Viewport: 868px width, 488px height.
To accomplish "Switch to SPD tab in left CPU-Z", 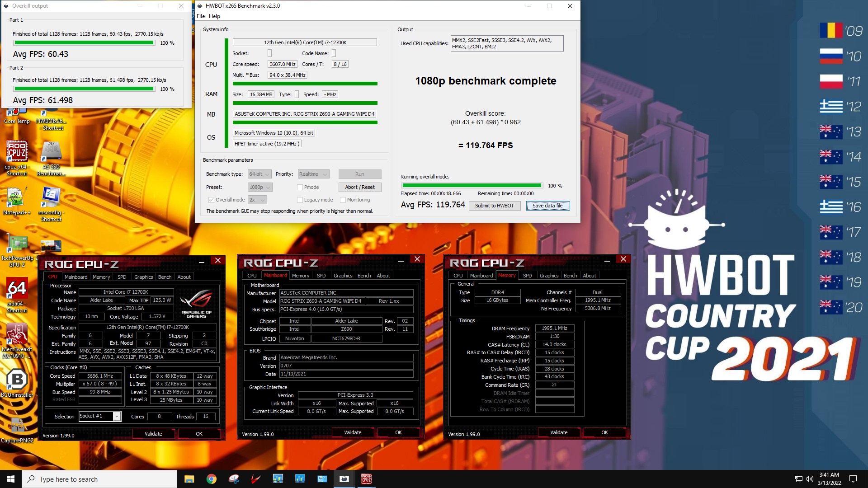I will [122, 277].
